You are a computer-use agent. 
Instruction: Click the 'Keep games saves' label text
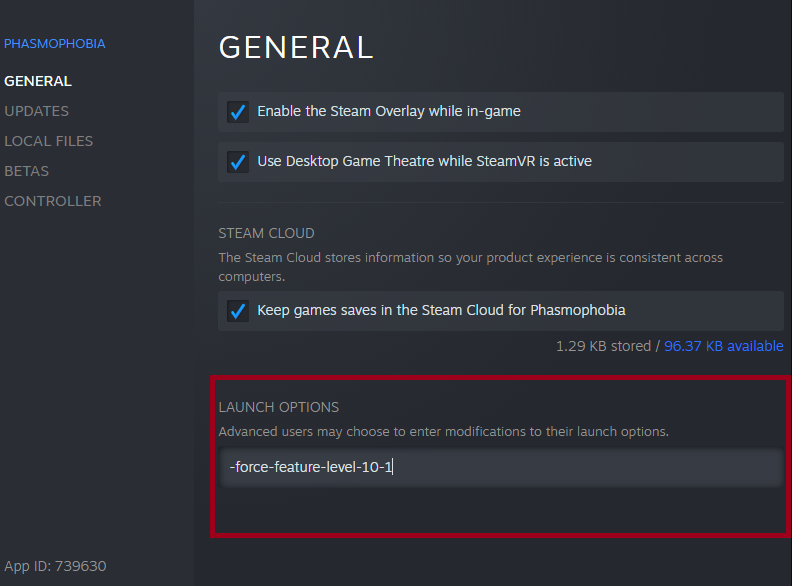pyautogui.click(x=441, y=310)
